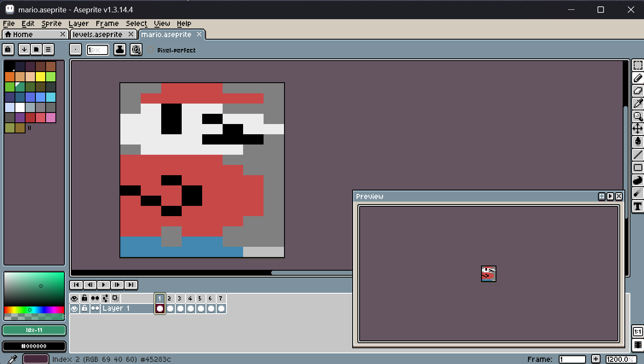The width and height of the screenshot is (644, 364).
Task: Open the Sprite menu
Action: (51, 23)
